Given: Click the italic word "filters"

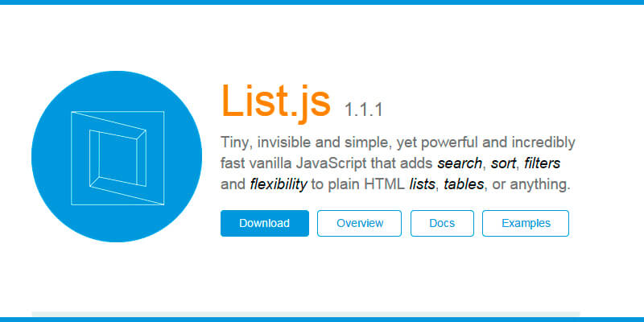Looking at the screenshot, I should pyautogui.click(x=542, y=163).
